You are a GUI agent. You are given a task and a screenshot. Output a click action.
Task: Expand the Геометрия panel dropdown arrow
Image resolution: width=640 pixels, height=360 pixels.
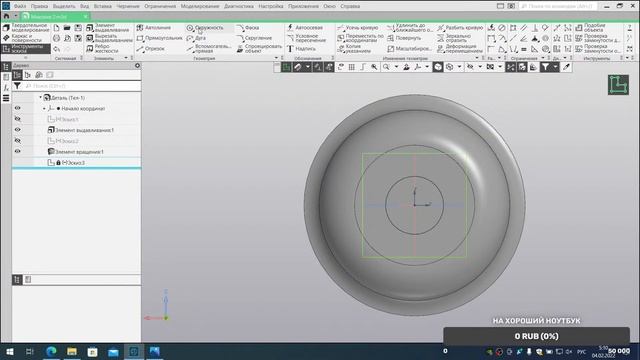pyautogui.click(x=276, y=58)
